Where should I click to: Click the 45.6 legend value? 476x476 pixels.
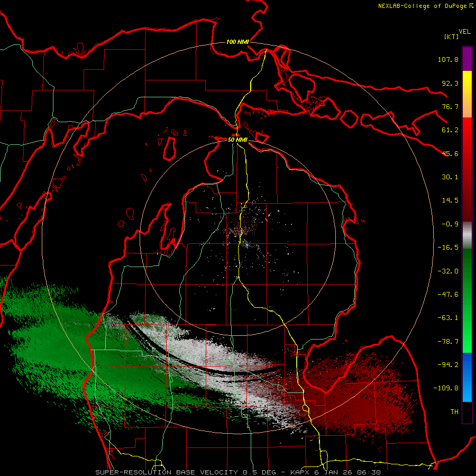point(450,153)
